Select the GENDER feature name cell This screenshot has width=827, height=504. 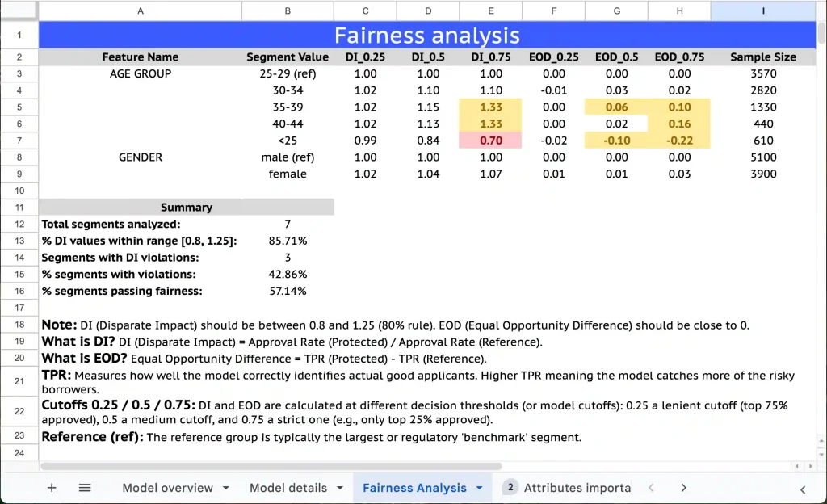[140, 157]
